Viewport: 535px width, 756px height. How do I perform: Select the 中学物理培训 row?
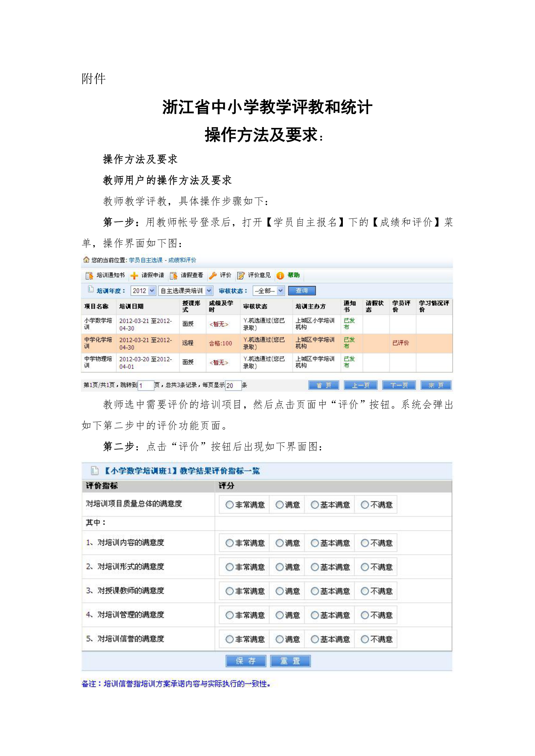pos(267,362)
